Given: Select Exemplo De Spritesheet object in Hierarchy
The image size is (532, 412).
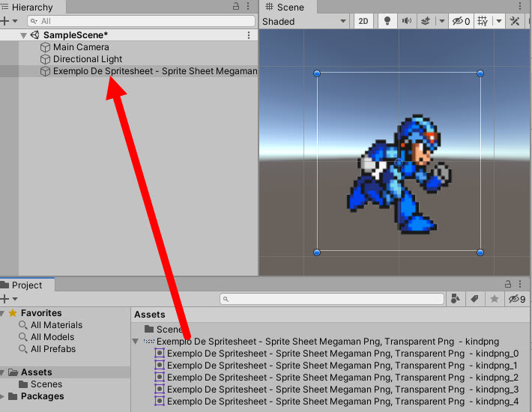Looking at the screenshot, I should [x=155, y=71].
